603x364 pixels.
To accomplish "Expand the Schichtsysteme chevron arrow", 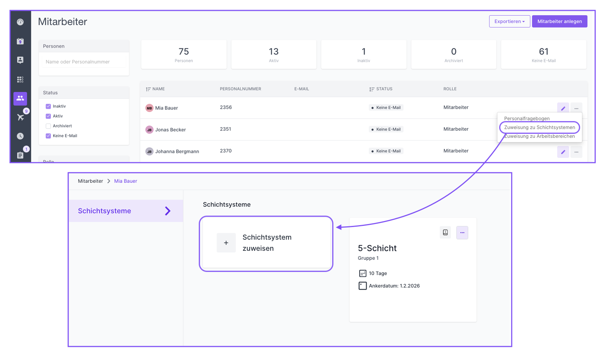I will click(x=168, y=211).
